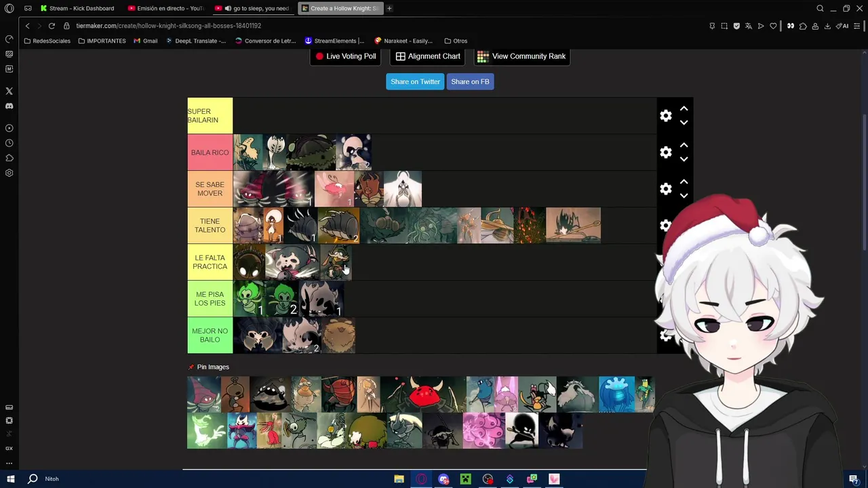The image size is (868, 488).
Task: Open Gmail bookmark
Action: [x=145, y=41]
